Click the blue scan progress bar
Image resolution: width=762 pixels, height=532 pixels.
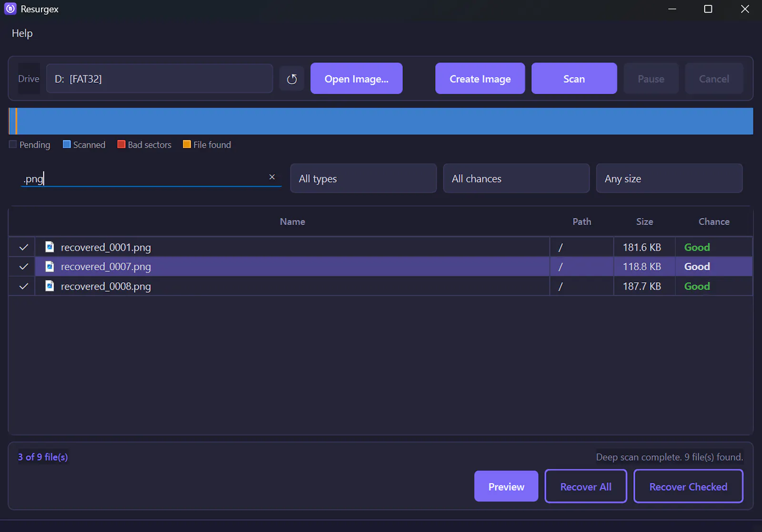[381, 121]
